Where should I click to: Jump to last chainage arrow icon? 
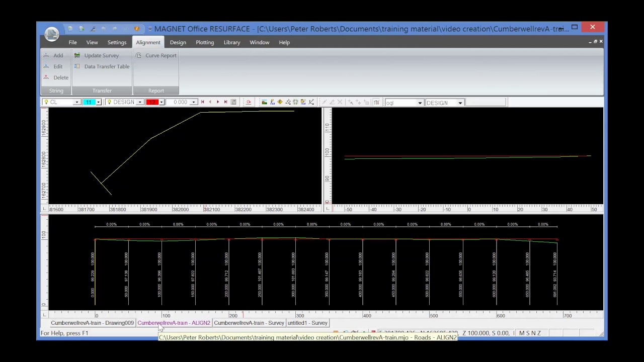coord(225,102)
